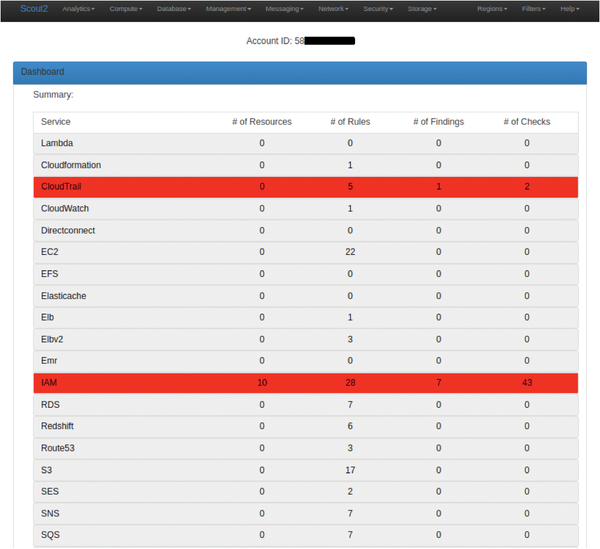Viewport: 600px width, 549px height.
Task: Open the Management dropdown menu
Action: [228, 9]
